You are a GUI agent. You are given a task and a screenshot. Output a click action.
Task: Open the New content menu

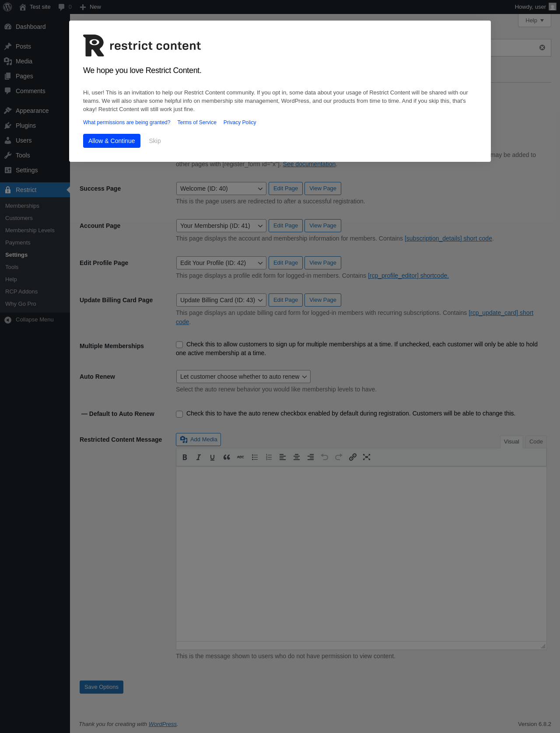91,7
